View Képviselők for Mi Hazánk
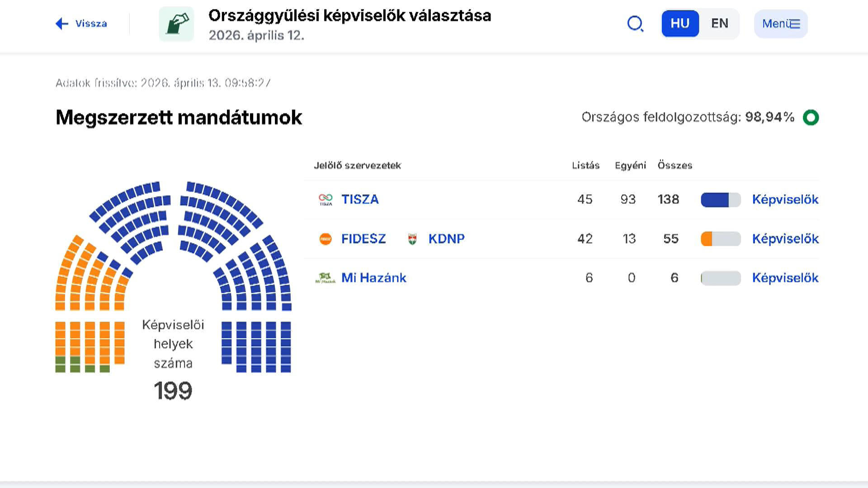The image size is (868, 488). [785, 278]
